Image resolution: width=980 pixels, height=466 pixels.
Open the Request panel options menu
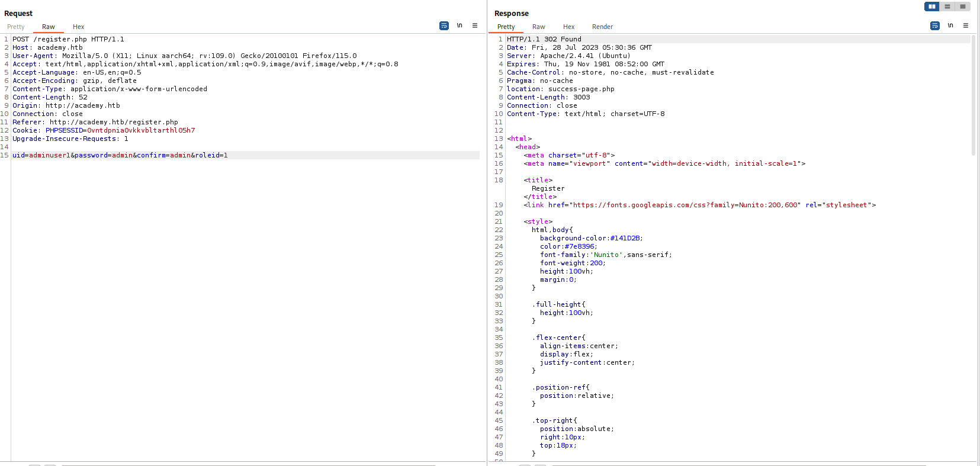(x=475, y=26)
